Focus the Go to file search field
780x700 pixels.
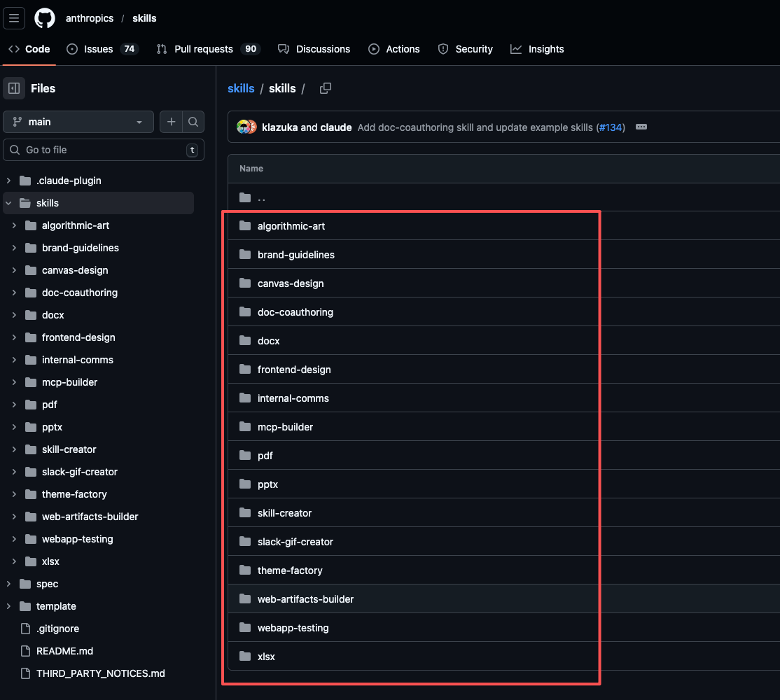tap(104, 150)
